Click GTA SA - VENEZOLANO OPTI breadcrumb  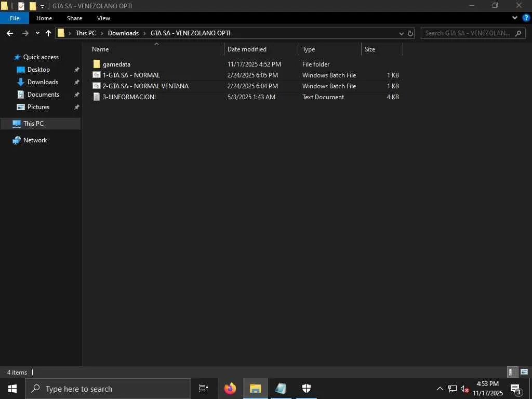[x=190, y=33]
